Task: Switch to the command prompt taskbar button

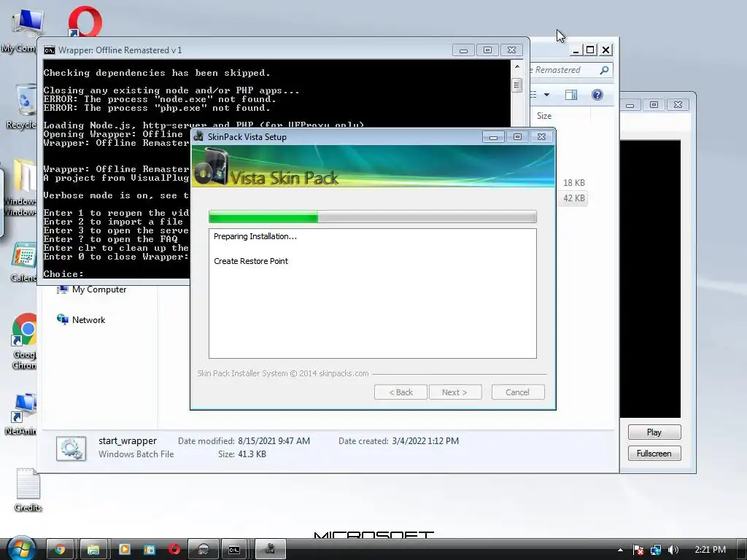Action: [234, 550]
